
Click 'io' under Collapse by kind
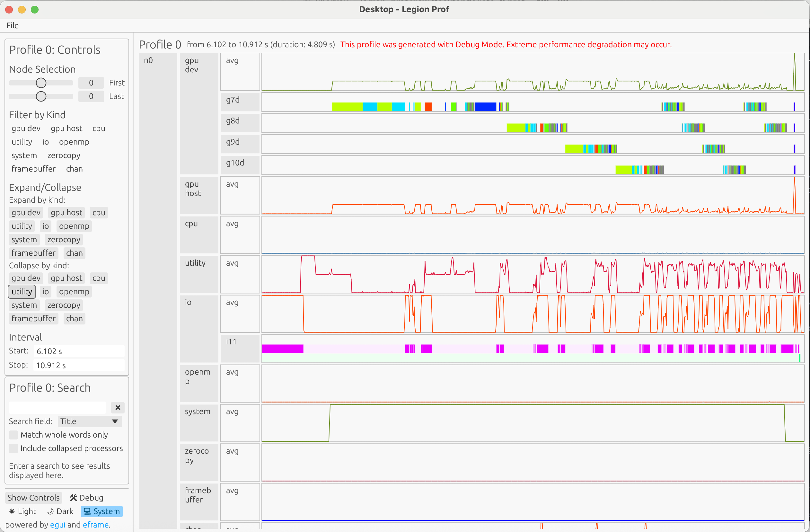click(45, 292)
